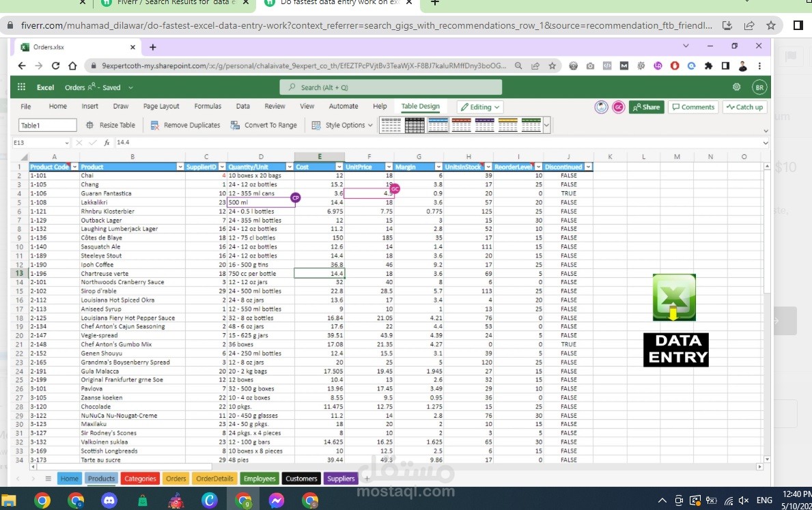Click Remove Duplicates in Table Design ribbon
812x510 pixels.
pyautogui.click(x=185, y=126)
